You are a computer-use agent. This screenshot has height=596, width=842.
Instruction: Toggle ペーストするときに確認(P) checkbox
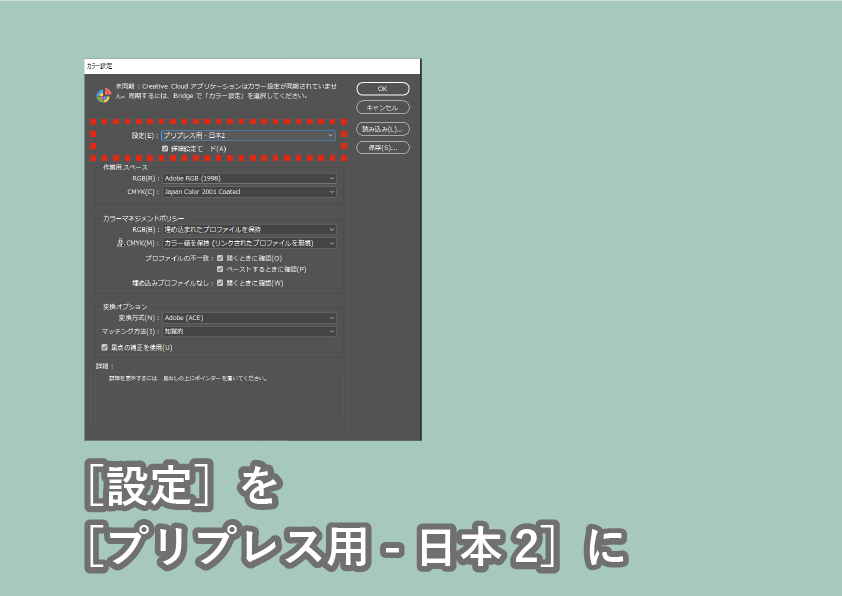coord(220,269)
